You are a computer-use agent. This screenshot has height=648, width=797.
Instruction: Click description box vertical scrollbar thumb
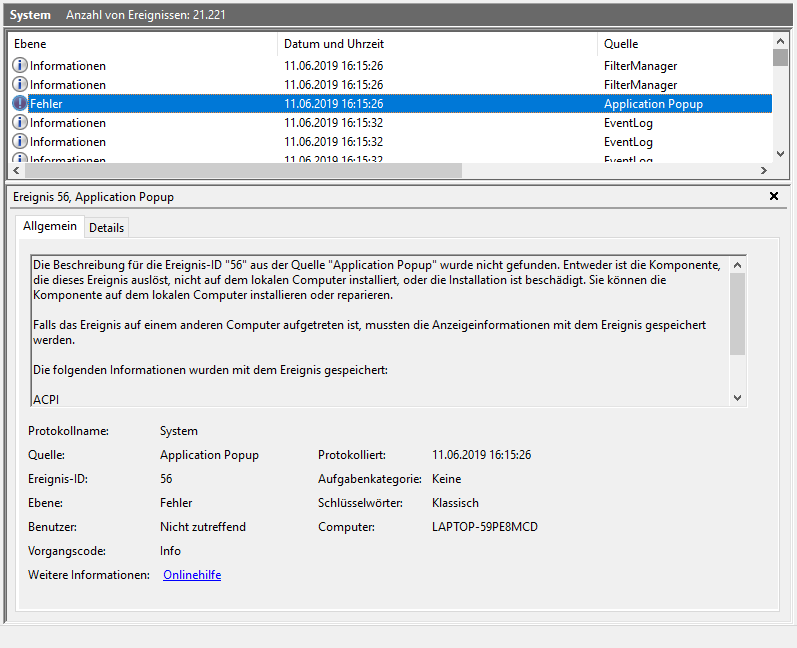738,314
